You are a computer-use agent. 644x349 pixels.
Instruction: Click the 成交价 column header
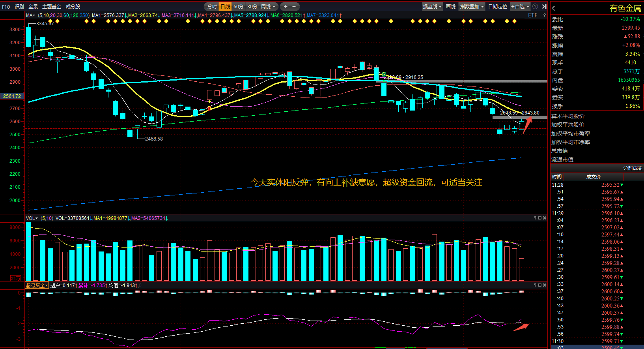point(594,177)
